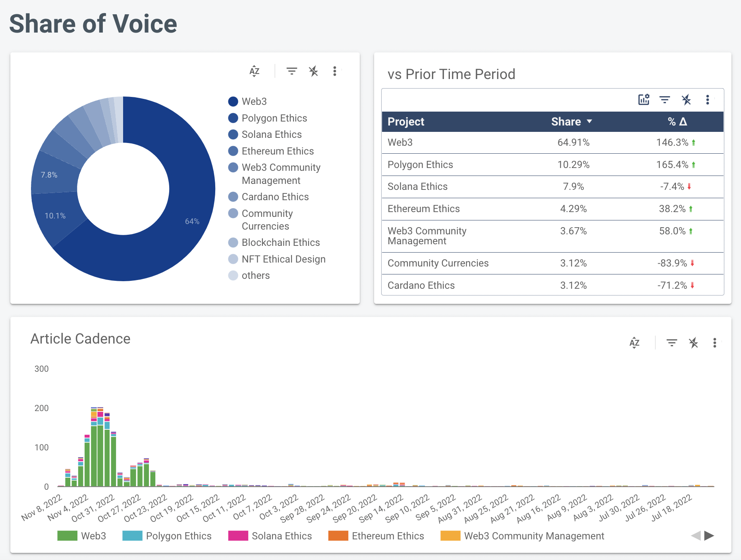Image resolution: width=741 pixels, height=560 pixels.
Task: Click 38.2% change value
Action: (x=672, y=209)
